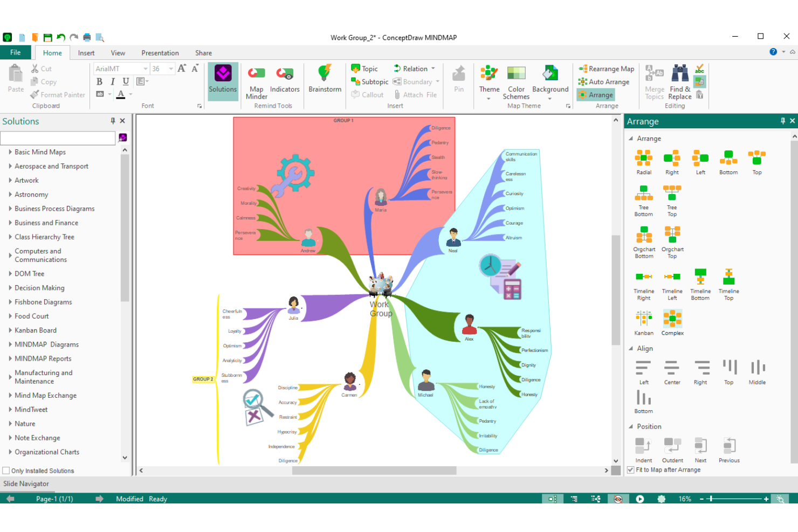Start Brainstorm mode
The image size is (798, 532).
(325, 79)
